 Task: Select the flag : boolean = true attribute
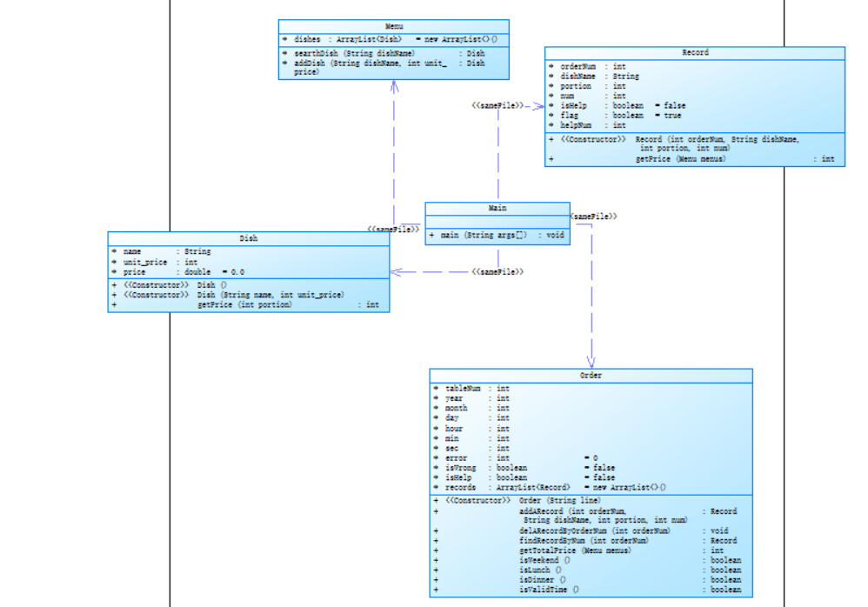point(615,116)
